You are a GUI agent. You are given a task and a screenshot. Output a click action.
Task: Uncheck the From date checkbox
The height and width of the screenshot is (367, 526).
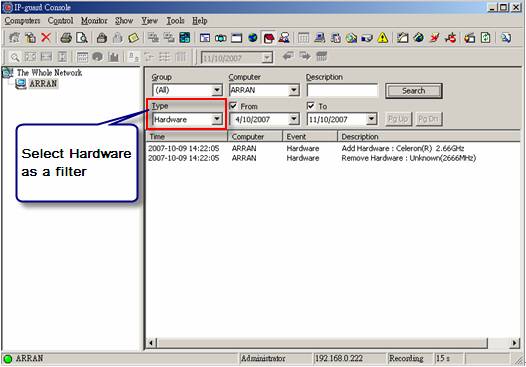click(233, 106)
